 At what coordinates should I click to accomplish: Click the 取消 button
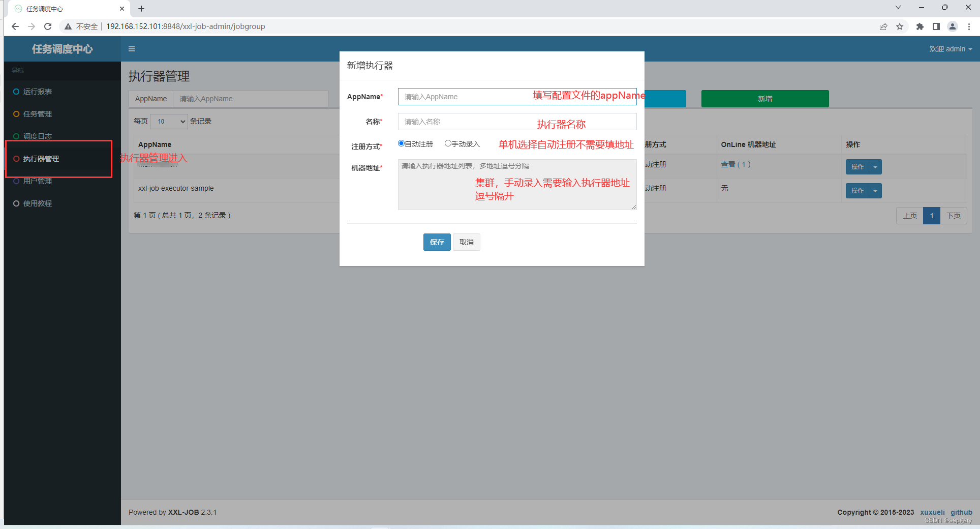[466, 242]
